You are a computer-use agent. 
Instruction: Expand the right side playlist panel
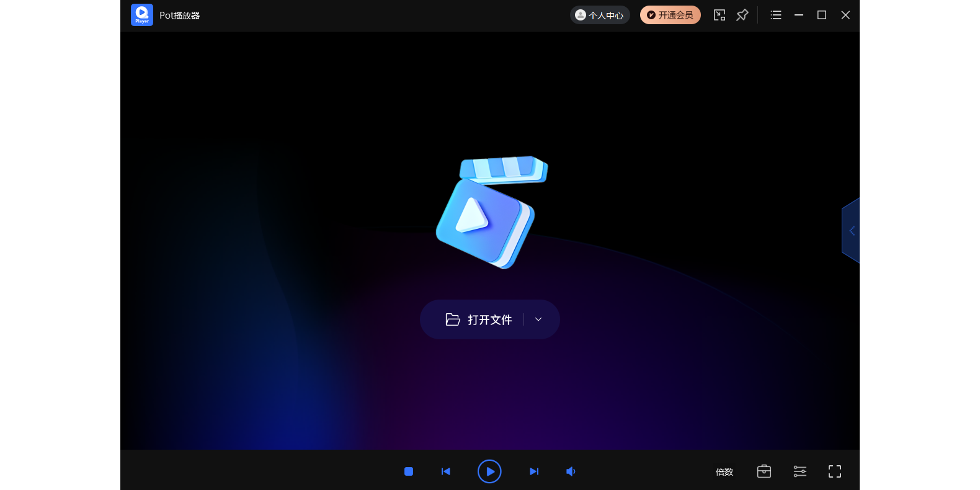pos(852,231)
